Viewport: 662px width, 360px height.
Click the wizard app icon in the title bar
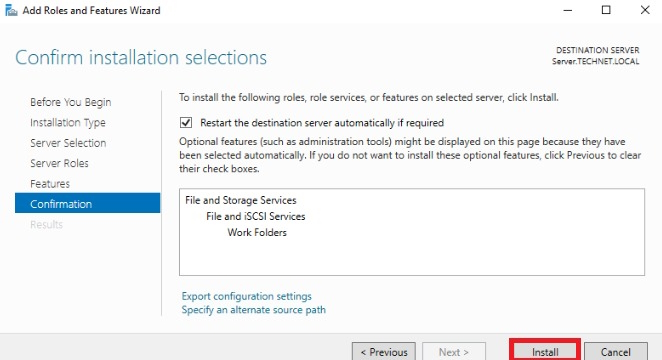click(x=11, y=10)
